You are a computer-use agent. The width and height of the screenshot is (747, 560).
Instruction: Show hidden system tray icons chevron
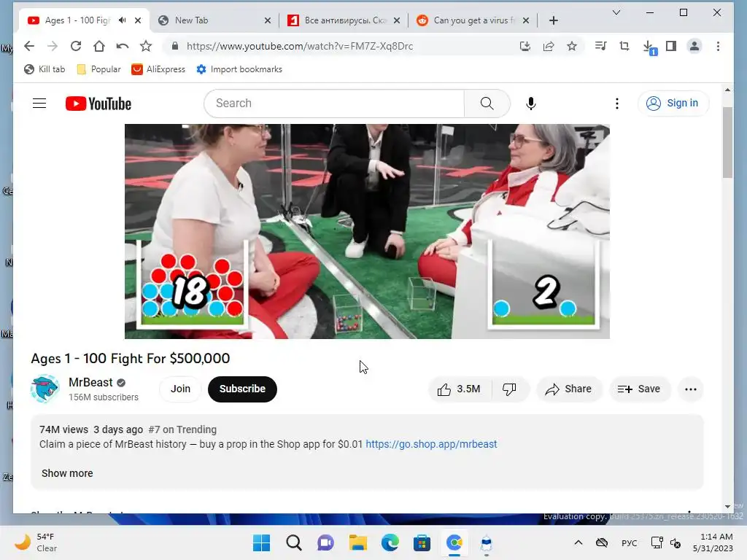point(578,542)
